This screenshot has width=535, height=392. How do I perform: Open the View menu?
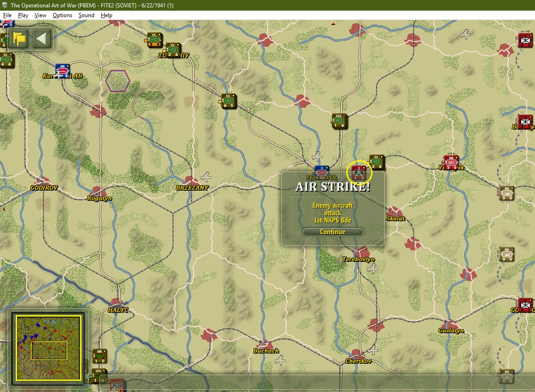[40, 15]
